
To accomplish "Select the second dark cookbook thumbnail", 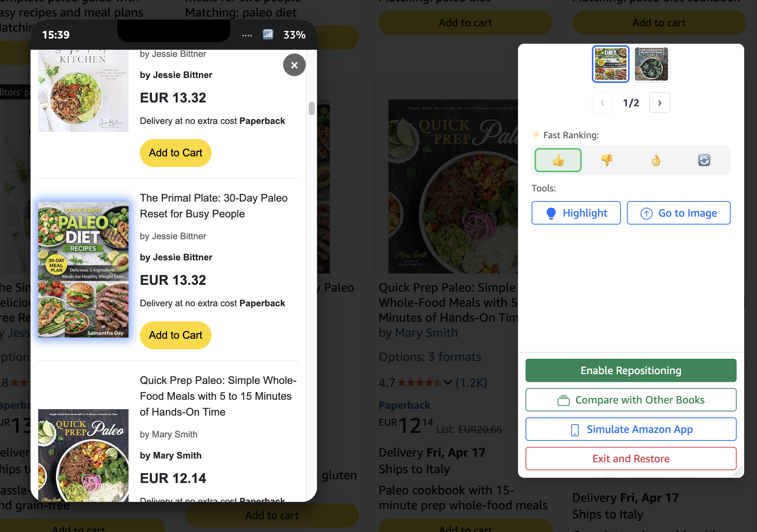I will [x=651, y=64].
